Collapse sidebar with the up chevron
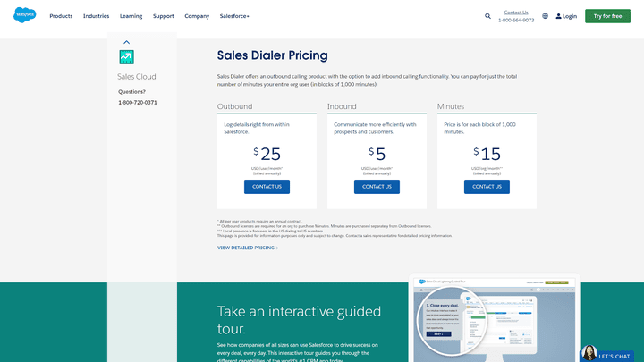The width and height of the screenshot is (644, 362). 126,42
